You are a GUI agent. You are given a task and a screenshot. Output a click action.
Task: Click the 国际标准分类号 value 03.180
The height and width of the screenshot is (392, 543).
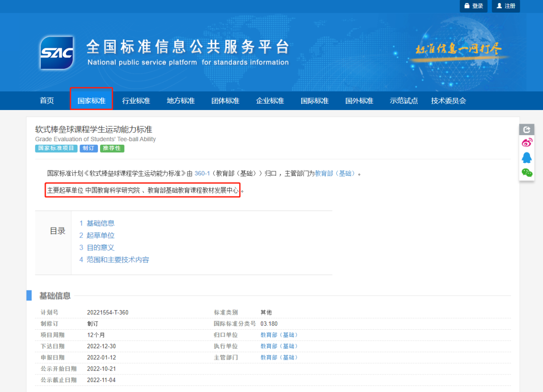[x=269, y=324]
